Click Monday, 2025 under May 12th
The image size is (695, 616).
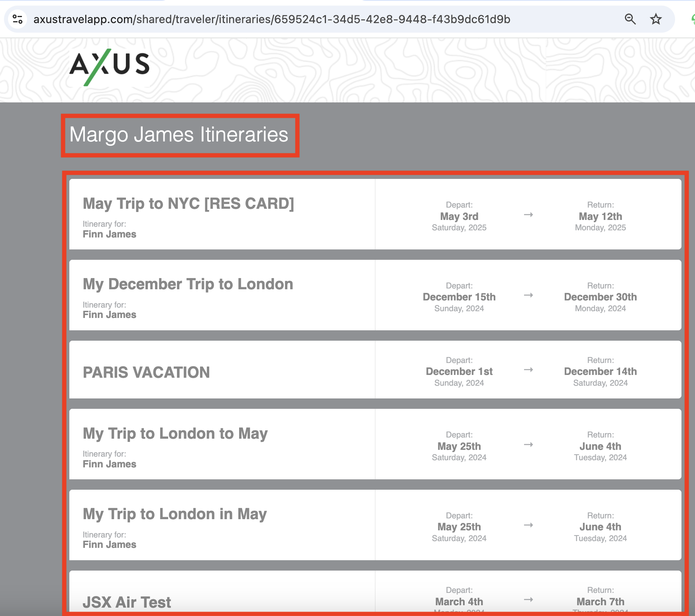point(601,228)
